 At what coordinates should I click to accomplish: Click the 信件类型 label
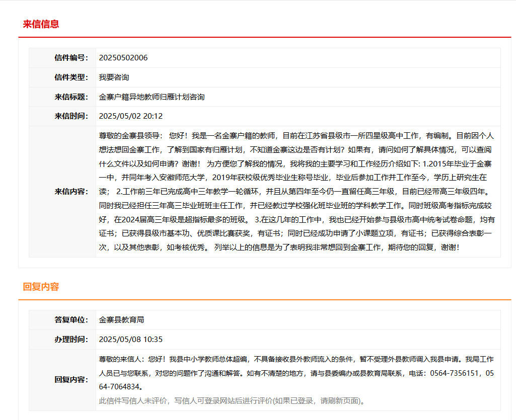click(71, 77)
